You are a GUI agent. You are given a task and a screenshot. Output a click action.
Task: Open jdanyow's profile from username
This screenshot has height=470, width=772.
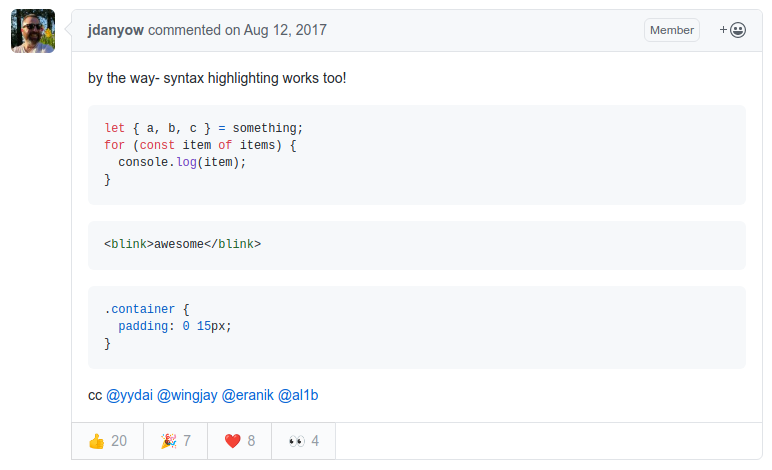coord(115,30)
